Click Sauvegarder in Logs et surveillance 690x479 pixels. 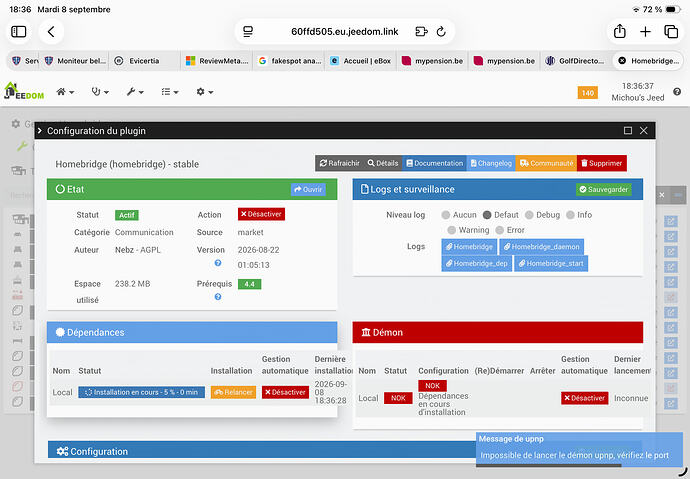(x=604, y=190)
